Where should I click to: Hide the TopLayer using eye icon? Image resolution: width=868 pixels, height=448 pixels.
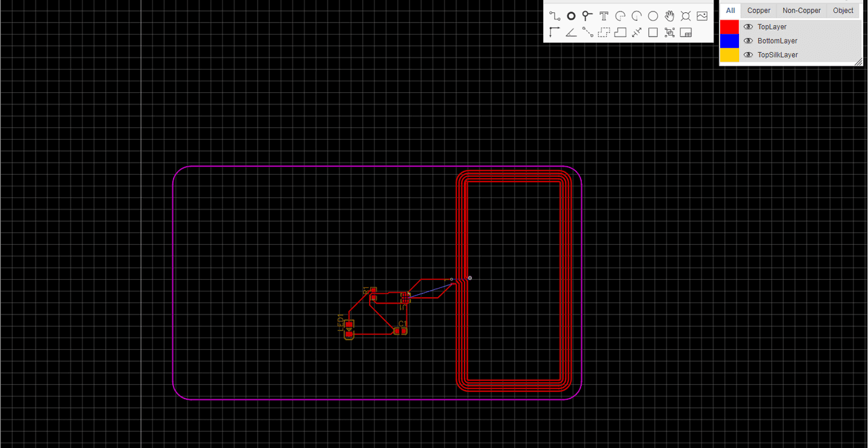tap(748, 27)
